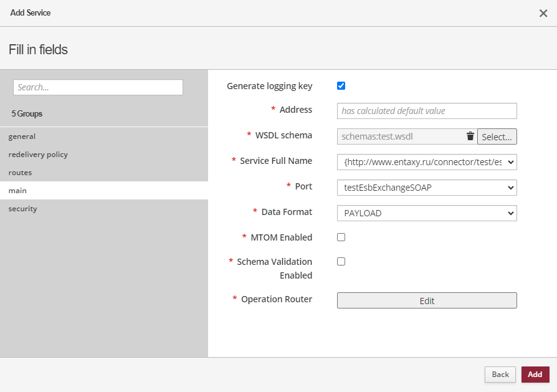Clear the WSDL schema using the trash icon

pos(470,136)
